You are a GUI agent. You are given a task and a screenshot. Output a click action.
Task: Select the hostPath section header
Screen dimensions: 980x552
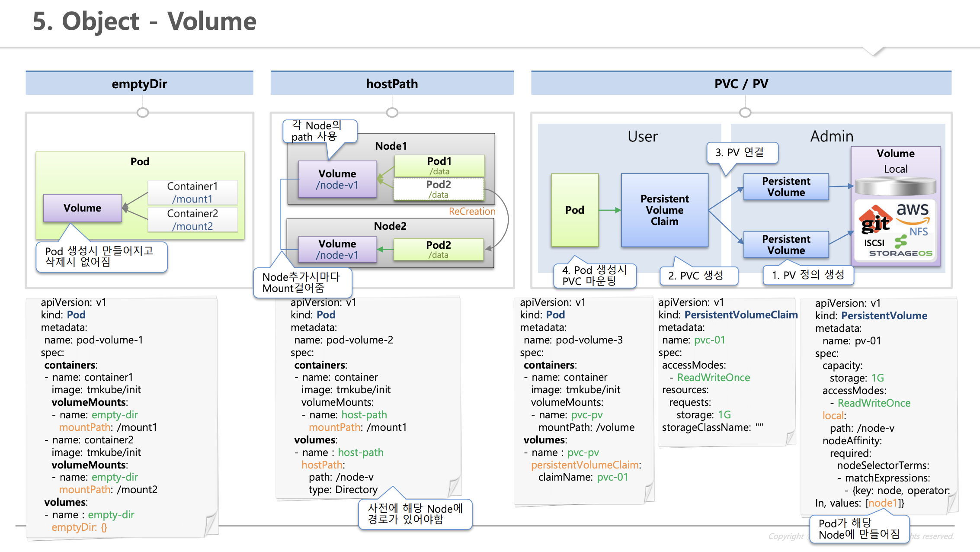coord(392,83)
